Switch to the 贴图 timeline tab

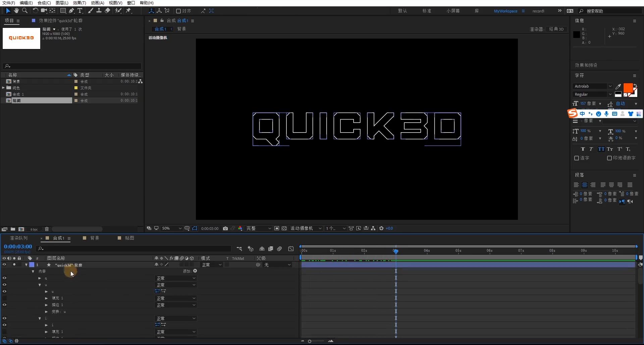pyautogui.click(x=129, y=238)
